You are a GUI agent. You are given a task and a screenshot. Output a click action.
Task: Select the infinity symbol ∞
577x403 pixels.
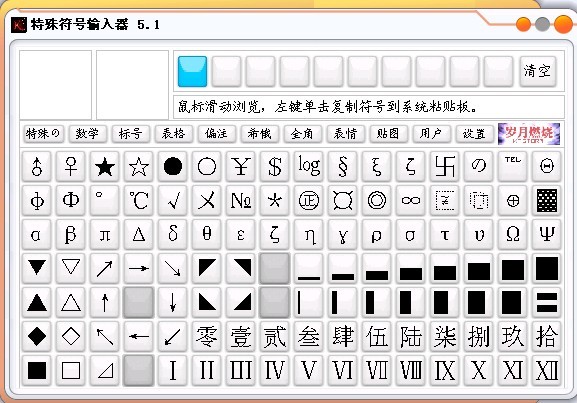[411, 201]
